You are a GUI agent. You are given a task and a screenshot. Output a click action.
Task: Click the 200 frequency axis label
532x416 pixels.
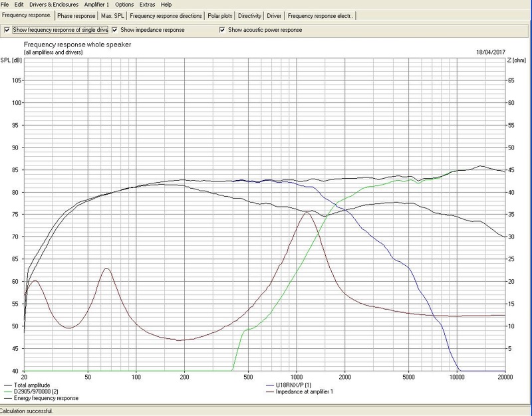[x=185, y=377]
